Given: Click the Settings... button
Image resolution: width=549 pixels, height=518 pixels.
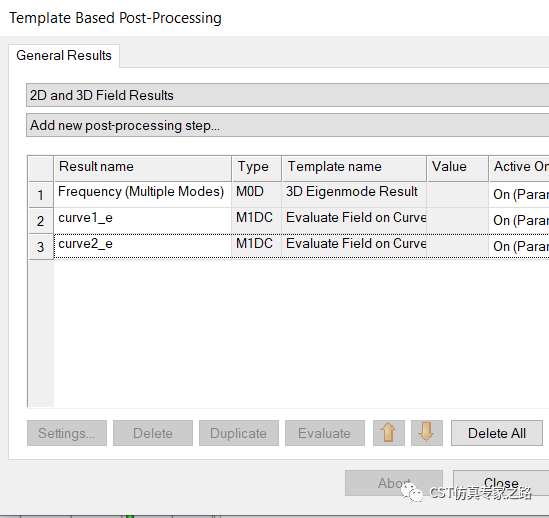Looking at the screenshot, I should (x=67, y=433).
